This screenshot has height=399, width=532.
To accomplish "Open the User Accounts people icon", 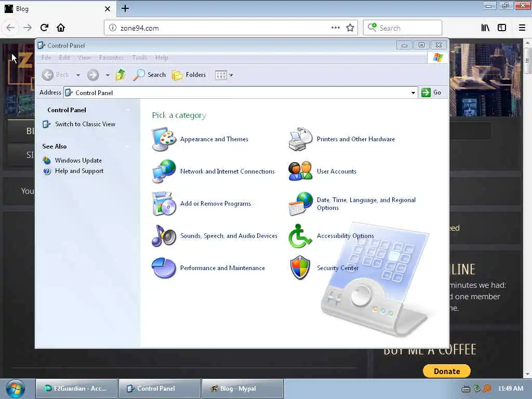I will pyautogui.click(x=300, y=171).
